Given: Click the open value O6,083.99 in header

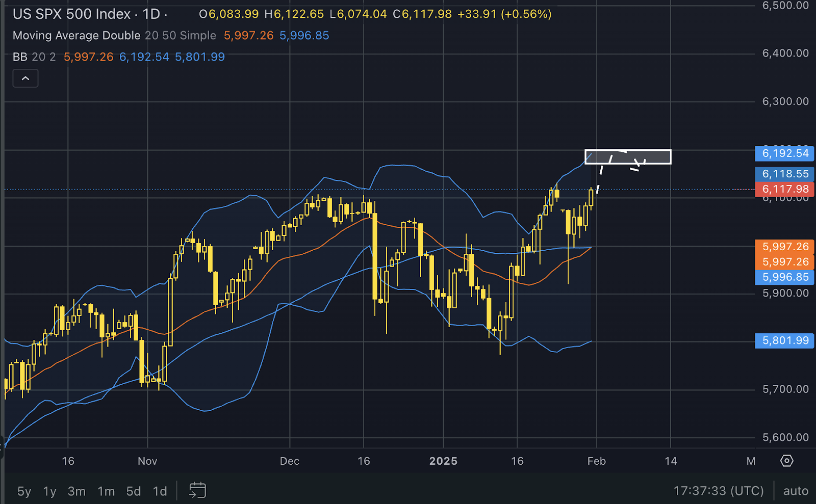Looking at the screenshot, I should [229, 14].
